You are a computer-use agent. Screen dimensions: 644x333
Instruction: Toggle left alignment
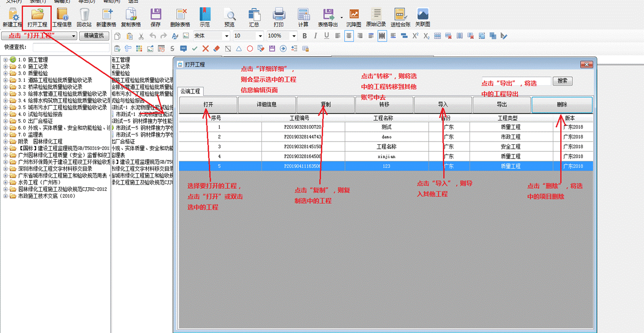(x=338, y=36)
